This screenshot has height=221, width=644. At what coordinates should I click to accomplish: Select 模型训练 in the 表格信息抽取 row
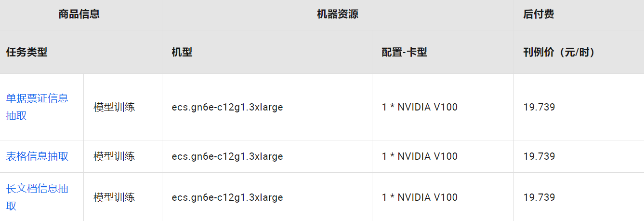pos(114,156)
